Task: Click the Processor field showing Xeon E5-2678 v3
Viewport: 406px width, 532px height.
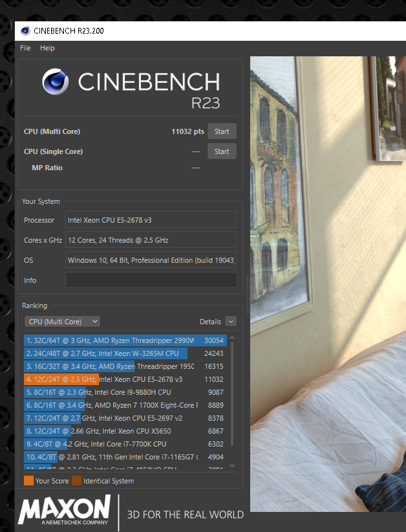Action: pyautogui.click(x=151, y=220)
